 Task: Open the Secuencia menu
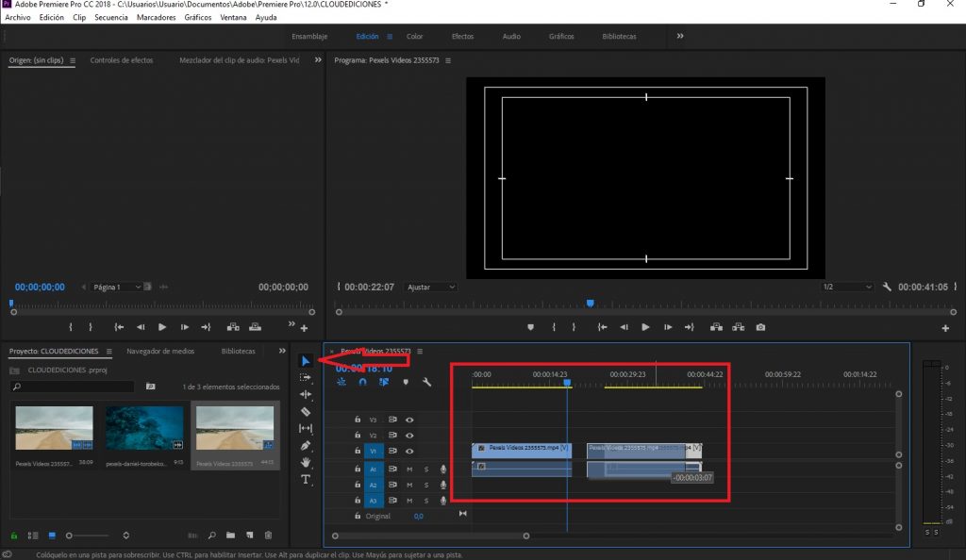[x=111, y=18]
